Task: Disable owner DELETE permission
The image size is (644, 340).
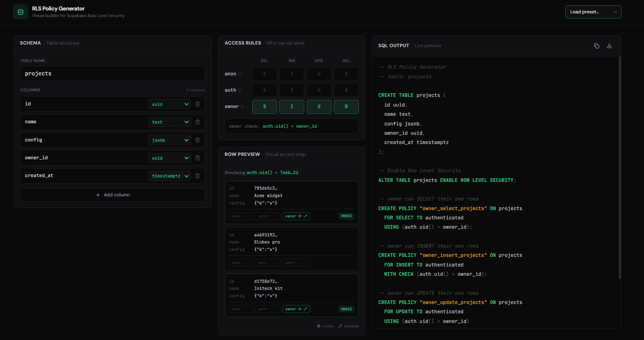Action: [346, 107]
